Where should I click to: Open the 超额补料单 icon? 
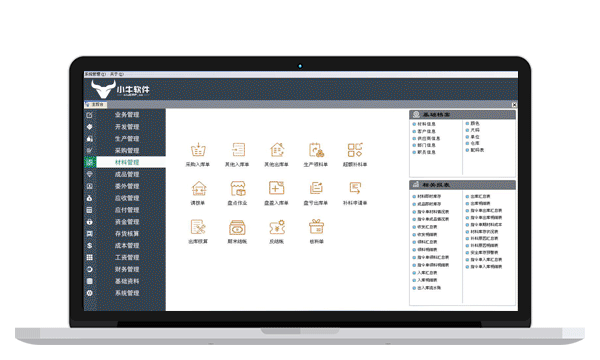tap(355, 150)
